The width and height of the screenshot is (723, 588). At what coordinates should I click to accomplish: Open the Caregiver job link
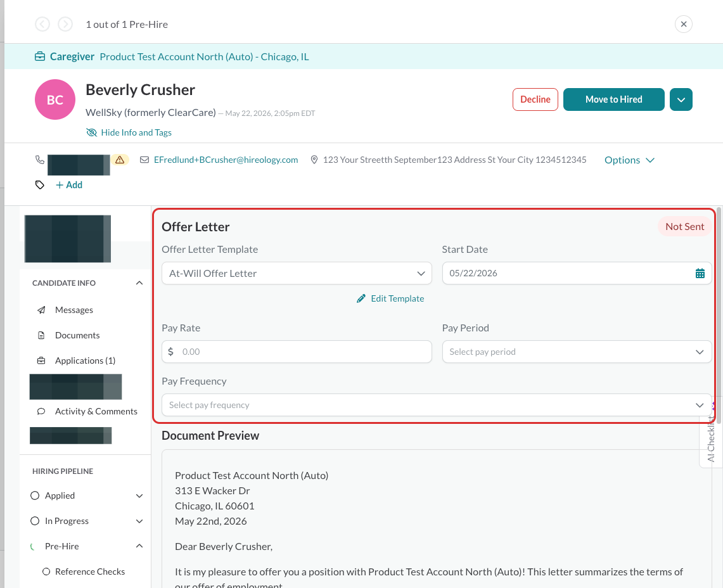tap(72, 57)
